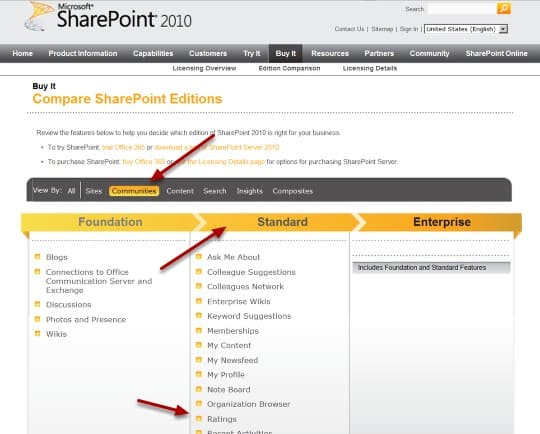Image resolution: width=540 pixels, height=434 pixels.
Task: Click the Photos and Presence feature
Action: pos(86,319)
